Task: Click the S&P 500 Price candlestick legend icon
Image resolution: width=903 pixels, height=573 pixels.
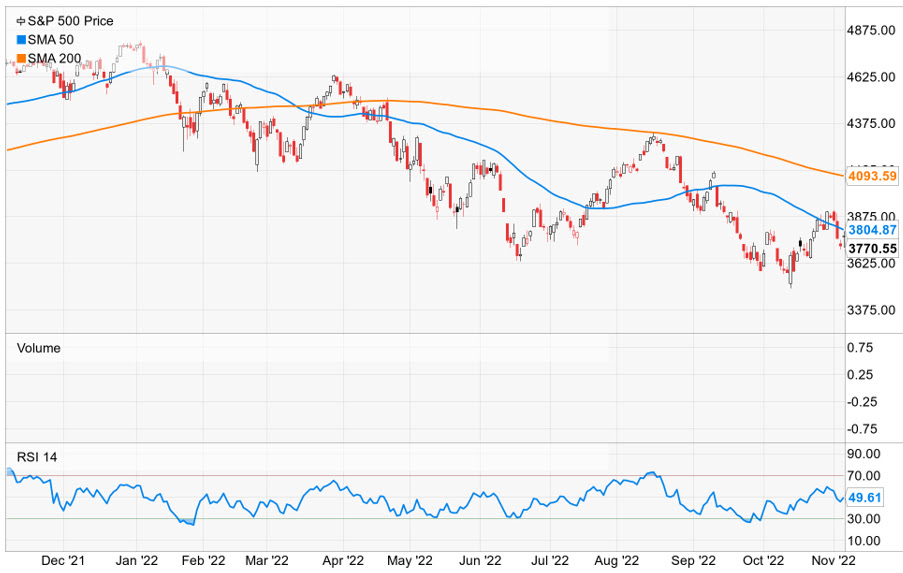Action: (21, 21)
